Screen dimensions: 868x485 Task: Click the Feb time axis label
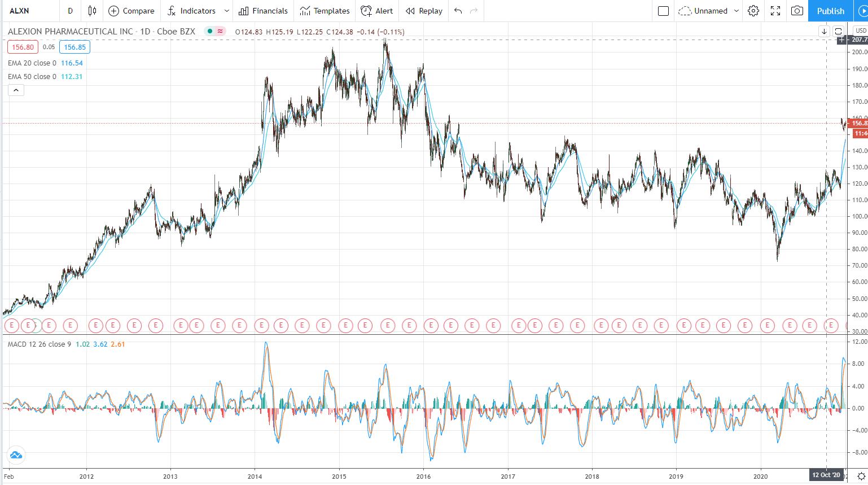tap(8, 477)
